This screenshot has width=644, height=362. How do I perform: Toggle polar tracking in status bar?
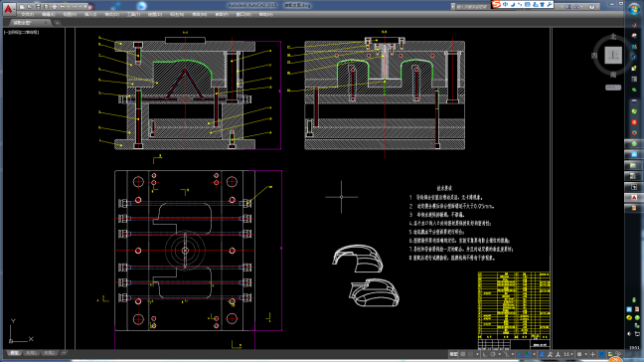click(493, 354)
